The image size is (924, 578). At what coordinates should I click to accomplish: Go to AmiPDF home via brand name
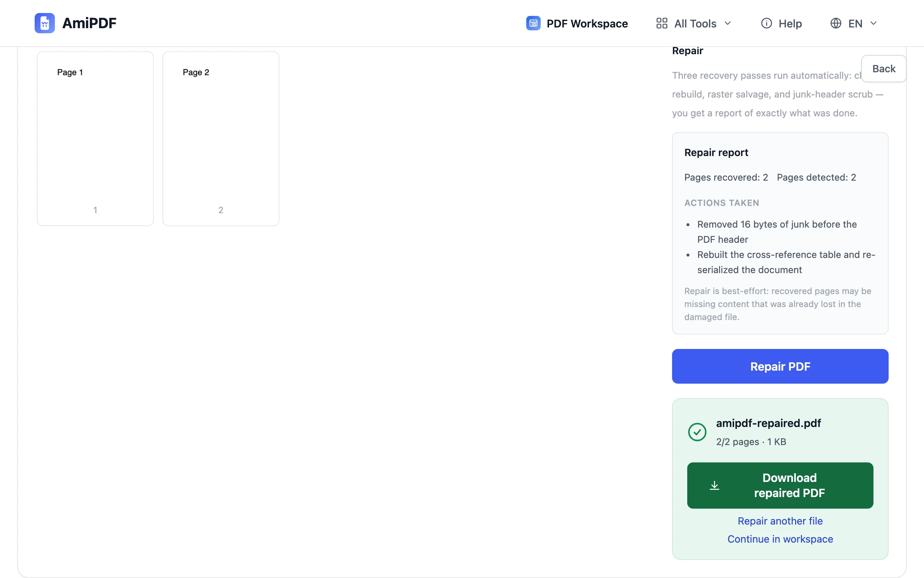(x=90, y=23)
